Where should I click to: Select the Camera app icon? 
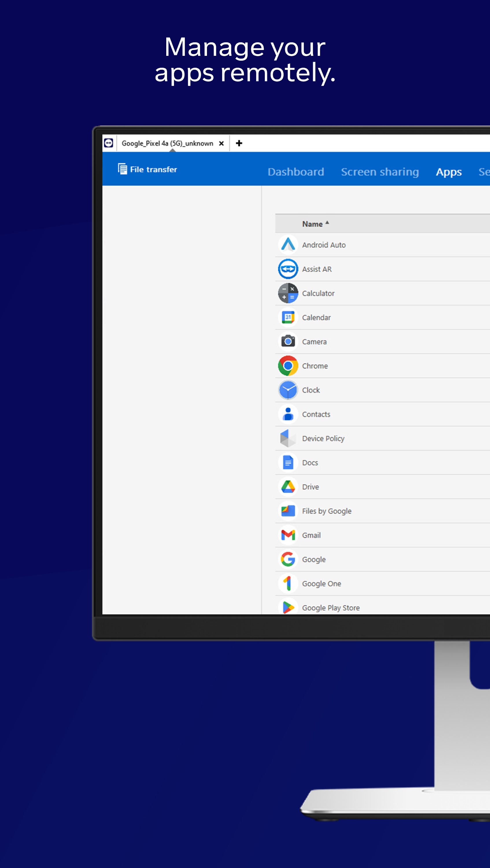[288, 341]
